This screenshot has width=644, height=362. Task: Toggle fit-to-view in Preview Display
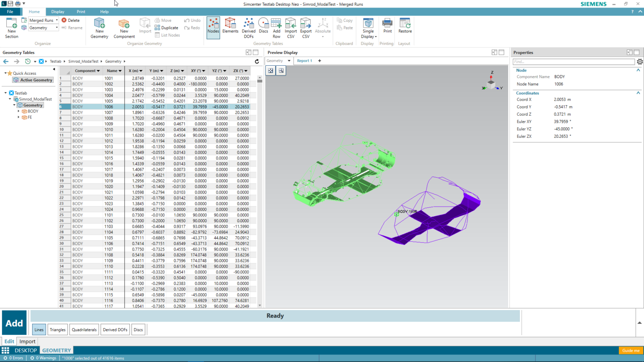pos(270,70)
